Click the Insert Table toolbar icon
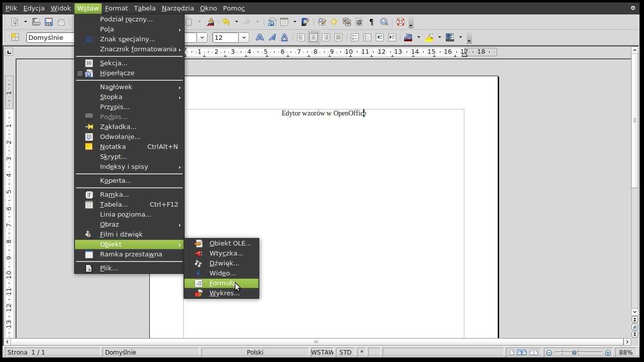Screen dimensions: 644x362 point(285,22)
